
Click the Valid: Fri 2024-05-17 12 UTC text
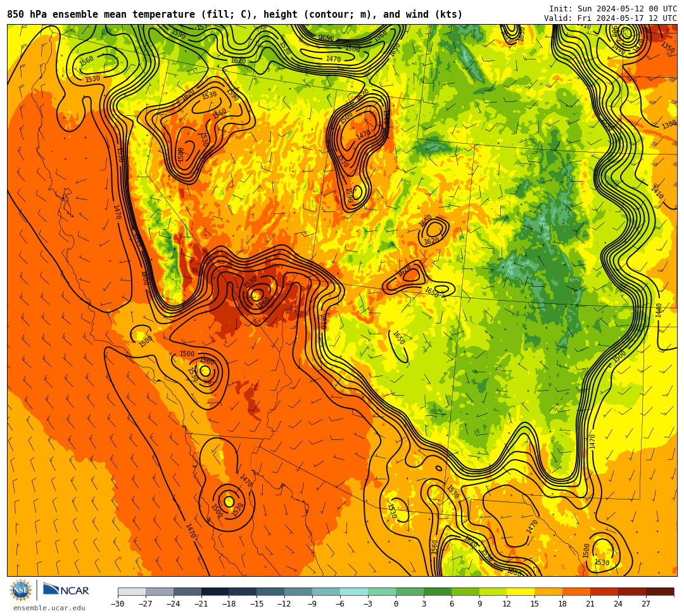pos(611,18)
